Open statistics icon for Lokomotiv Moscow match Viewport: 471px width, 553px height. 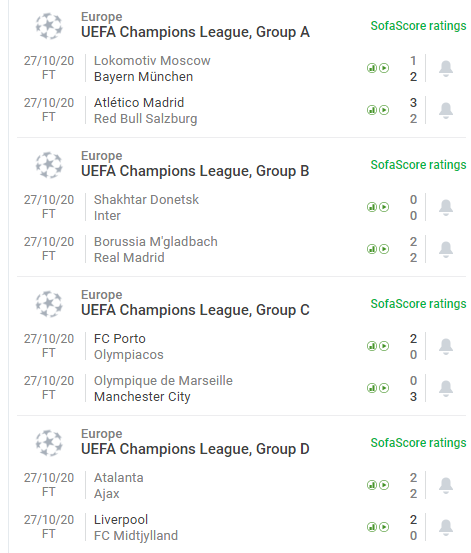pos(372,68)
